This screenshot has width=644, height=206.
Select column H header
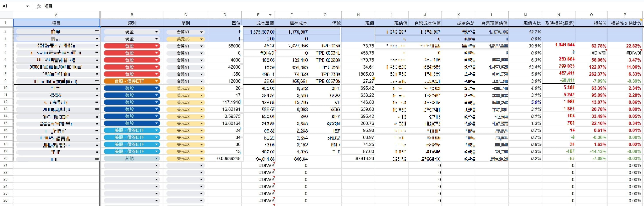point(358,15)
